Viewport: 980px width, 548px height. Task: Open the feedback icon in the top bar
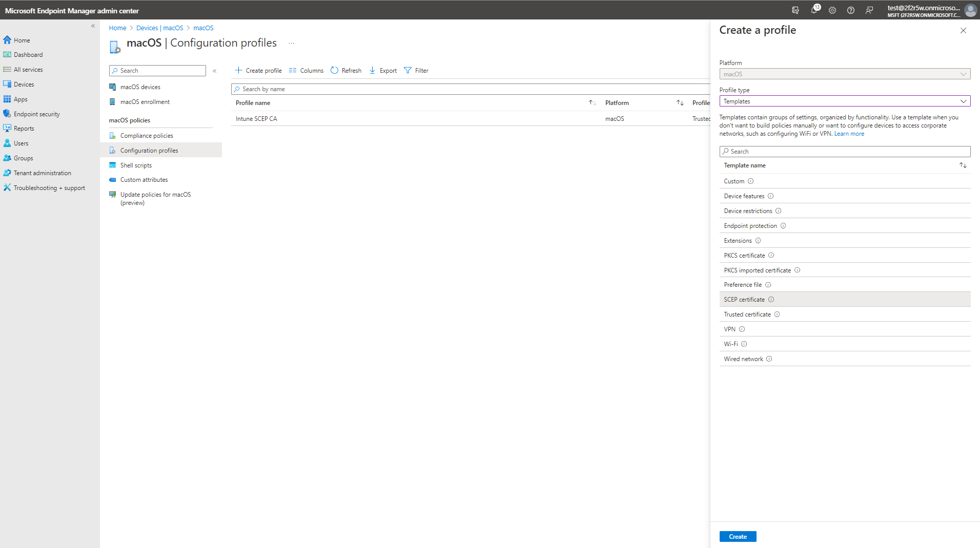[869, 10]
